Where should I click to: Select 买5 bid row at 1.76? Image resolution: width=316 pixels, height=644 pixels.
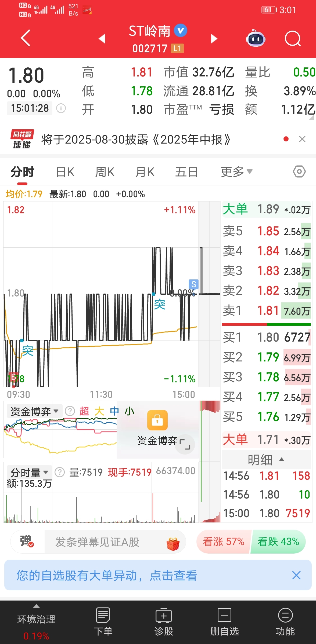tap(267, 417)
